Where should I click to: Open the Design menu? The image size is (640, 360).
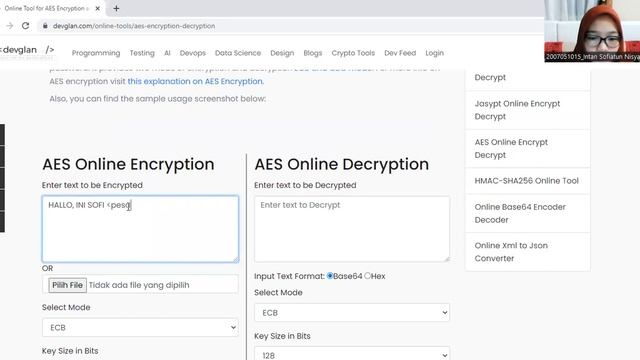[x=282, y=53]
